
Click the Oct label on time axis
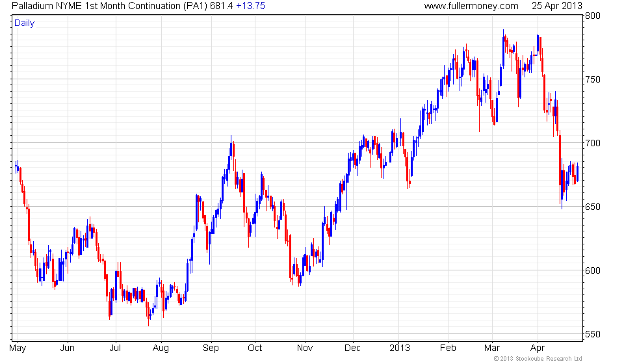click(255, 348)
